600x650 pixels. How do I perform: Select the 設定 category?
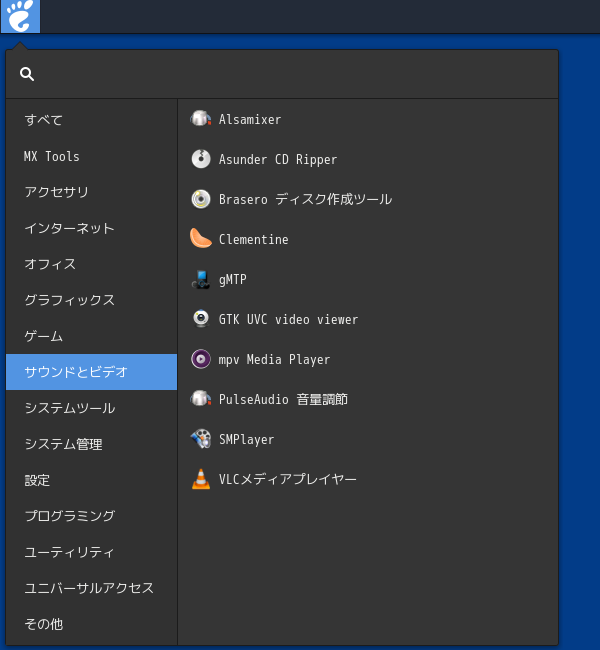tap(92, 480)
